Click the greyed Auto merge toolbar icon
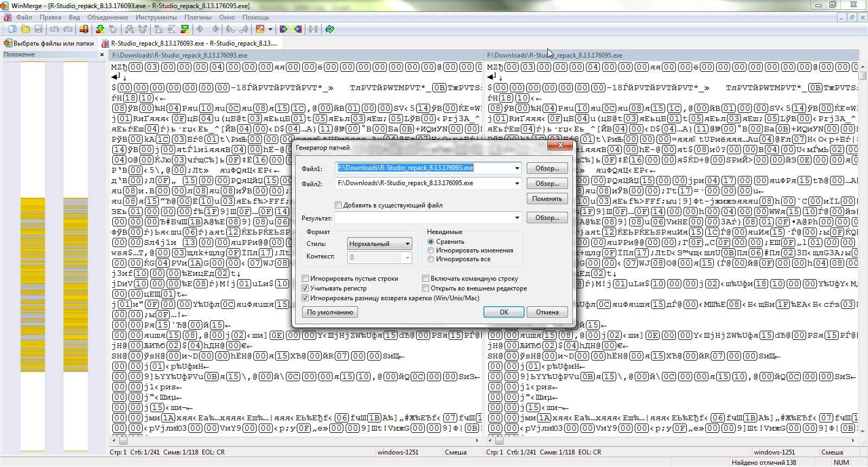The image size is (868, 467). (x=313, y=29)
